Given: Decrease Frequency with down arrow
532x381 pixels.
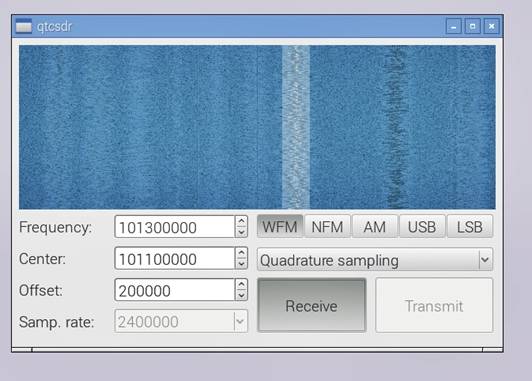Looking at the screenshot, I should coord(241,232).
